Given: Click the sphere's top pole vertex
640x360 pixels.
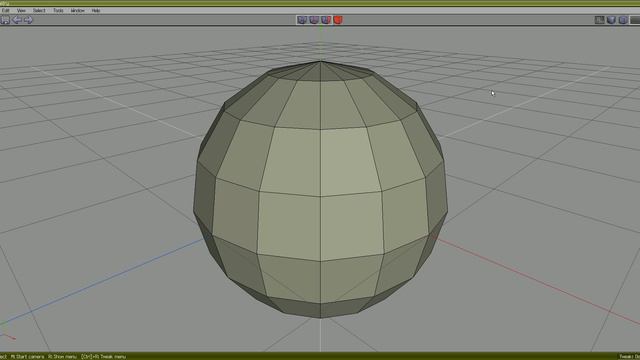Looking at the screenshot, I should coord(320,62).
